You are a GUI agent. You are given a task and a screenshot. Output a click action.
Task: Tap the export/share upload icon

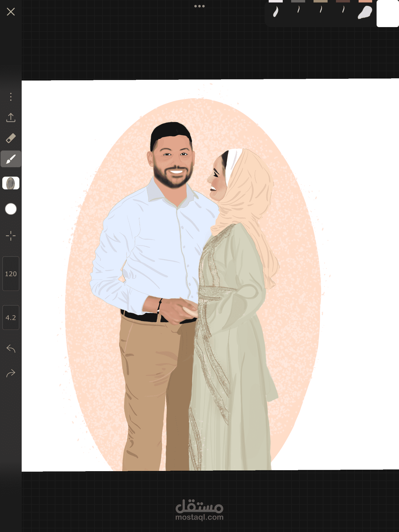point(11,117)
